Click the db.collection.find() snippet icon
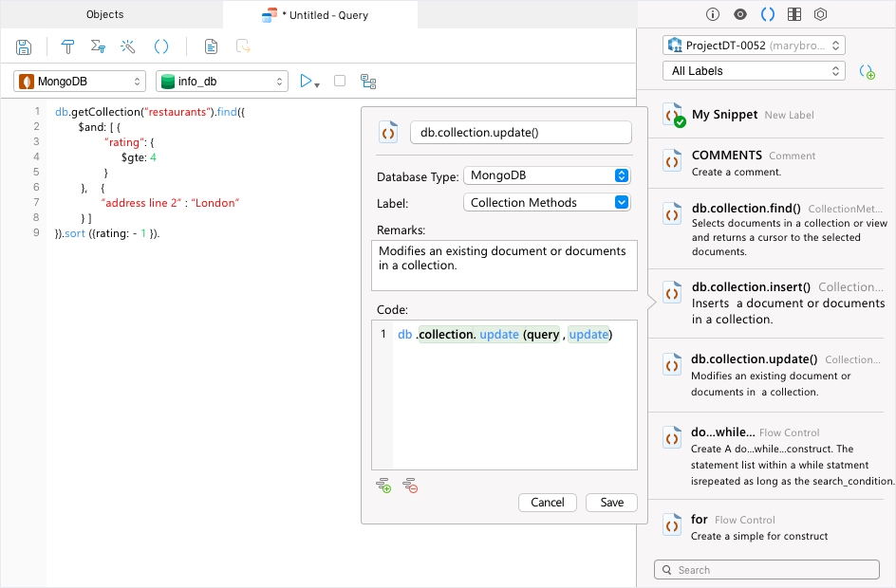896x588 pixels. 672,214
